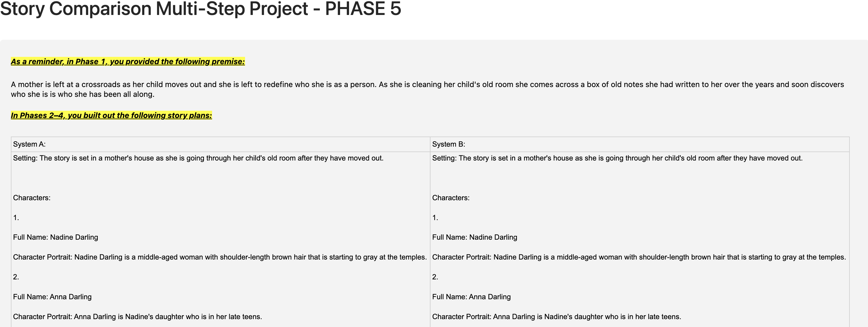
Task: Click Full Name: Nadine Darling in System B
Action: [475, 237]
